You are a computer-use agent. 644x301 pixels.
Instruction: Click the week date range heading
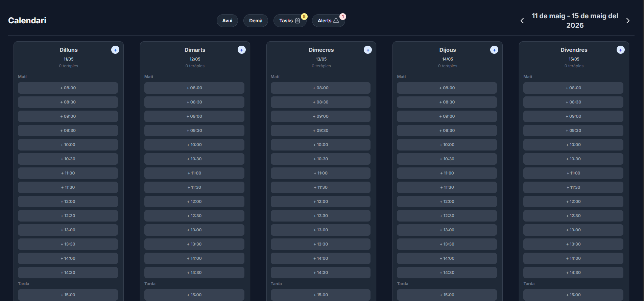point(575,21)
